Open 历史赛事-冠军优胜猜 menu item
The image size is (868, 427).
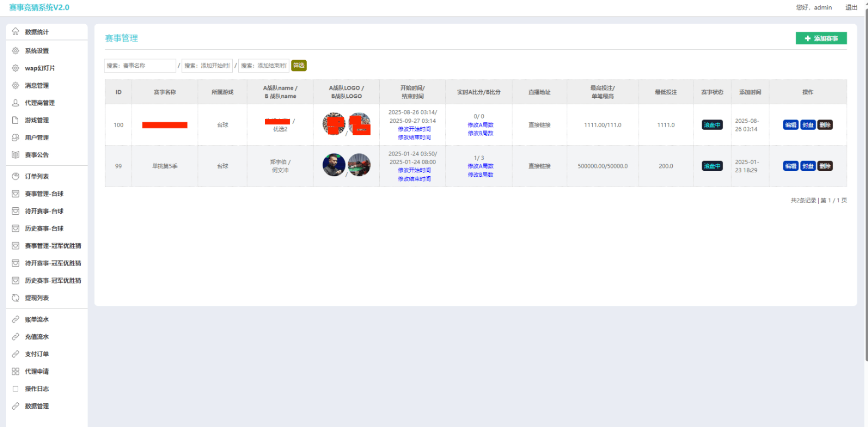(x=53, y=280)
